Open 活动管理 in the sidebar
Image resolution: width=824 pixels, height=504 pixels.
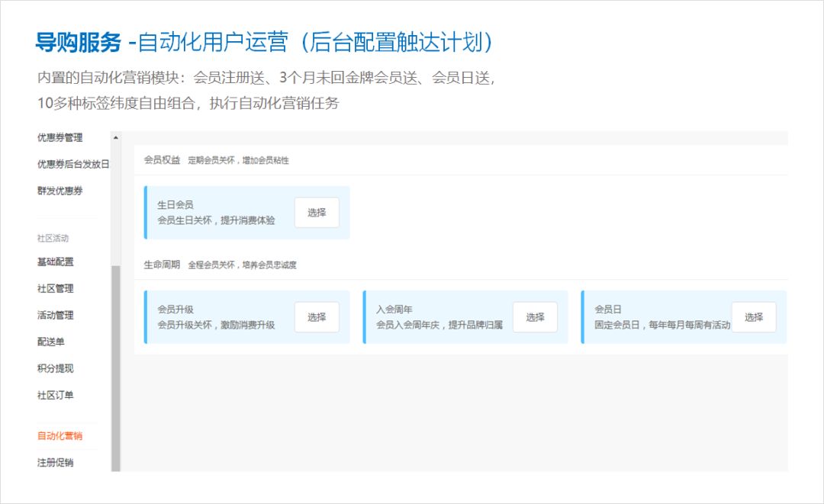55,315
